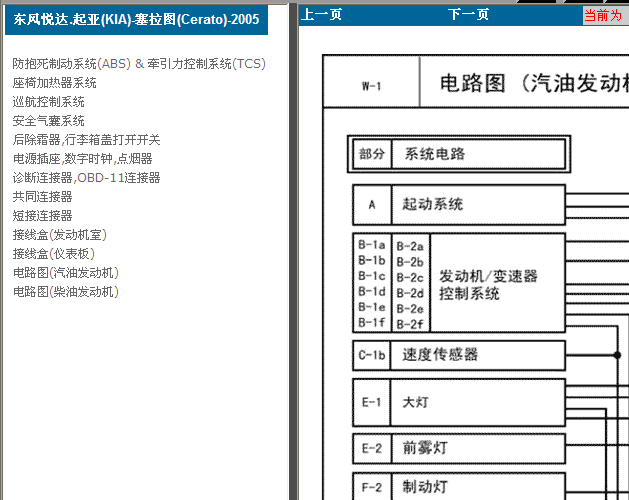The image size is (629, 500).
Task: Click the B-1d code
Action: [x=372, y=291]
